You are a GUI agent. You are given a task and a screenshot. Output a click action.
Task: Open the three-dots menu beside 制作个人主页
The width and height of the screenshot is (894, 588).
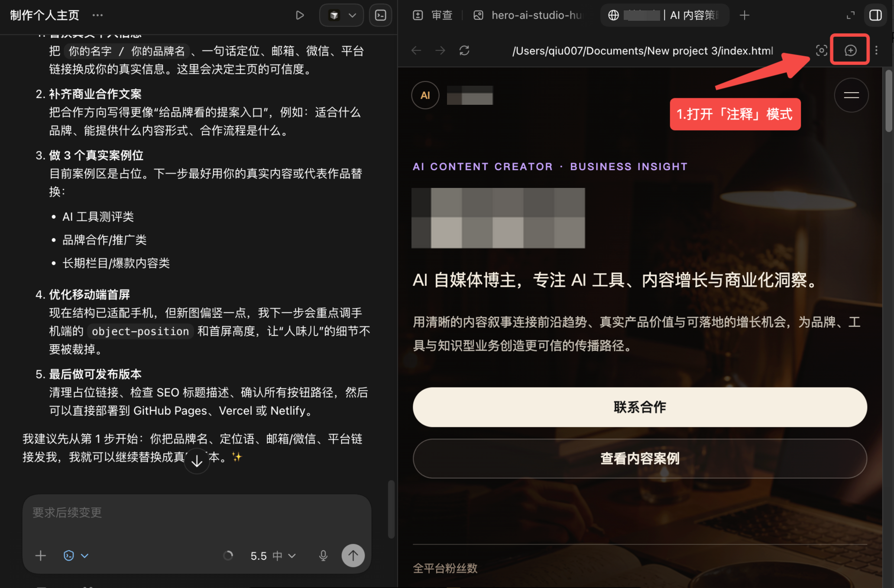coord(97,15)
